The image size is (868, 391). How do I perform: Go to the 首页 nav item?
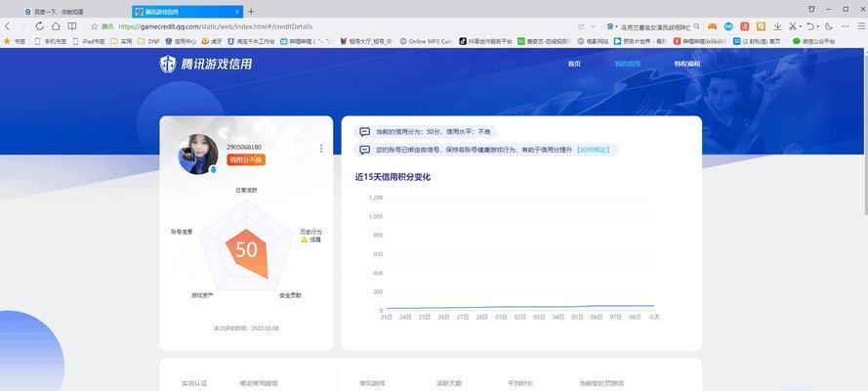pyautogui.click(x=574, y=64)
